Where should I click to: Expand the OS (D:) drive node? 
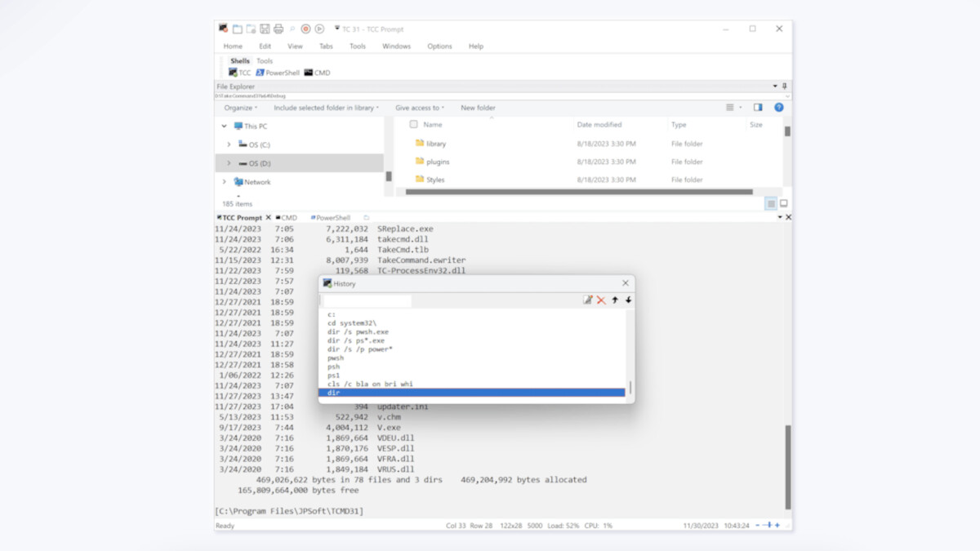229,163
